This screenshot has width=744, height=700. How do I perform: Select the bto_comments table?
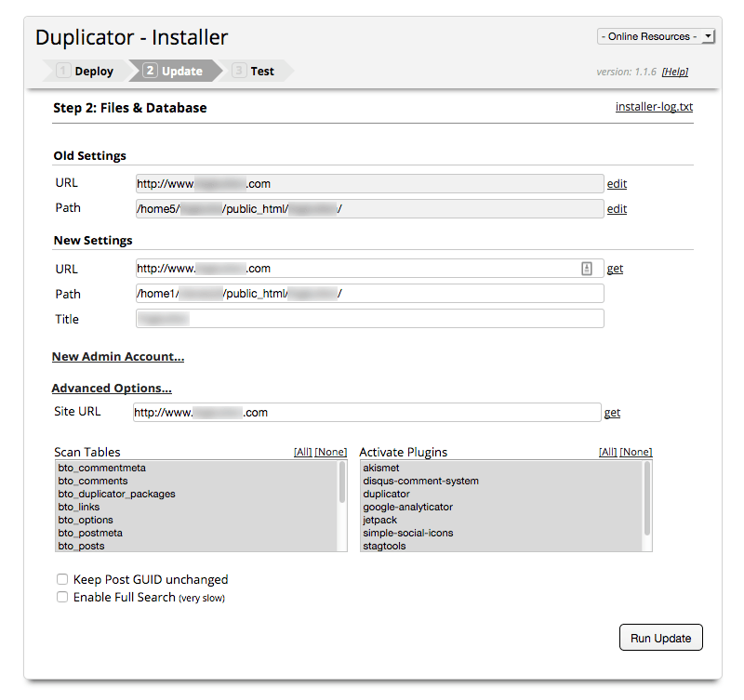(x=196, y=481)
